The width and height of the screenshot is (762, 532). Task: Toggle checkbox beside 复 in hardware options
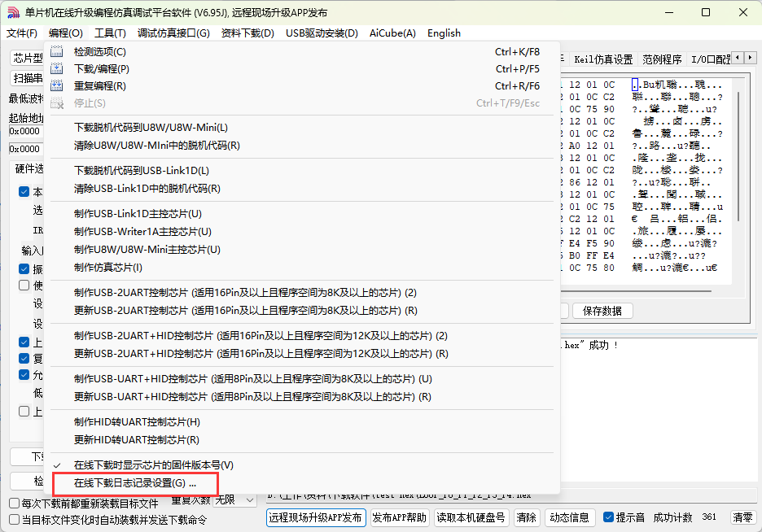pos(24,359)
